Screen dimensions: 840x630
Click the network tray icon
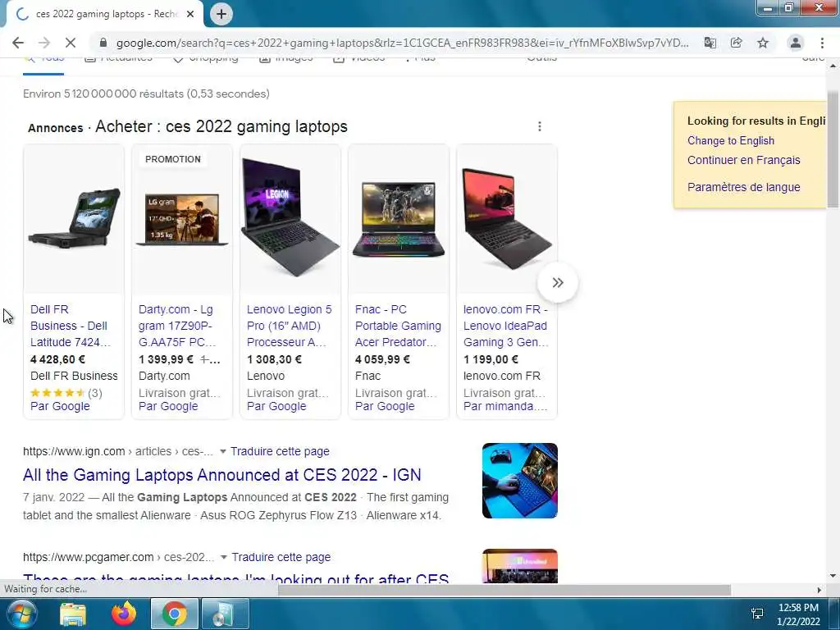point(757,614)
